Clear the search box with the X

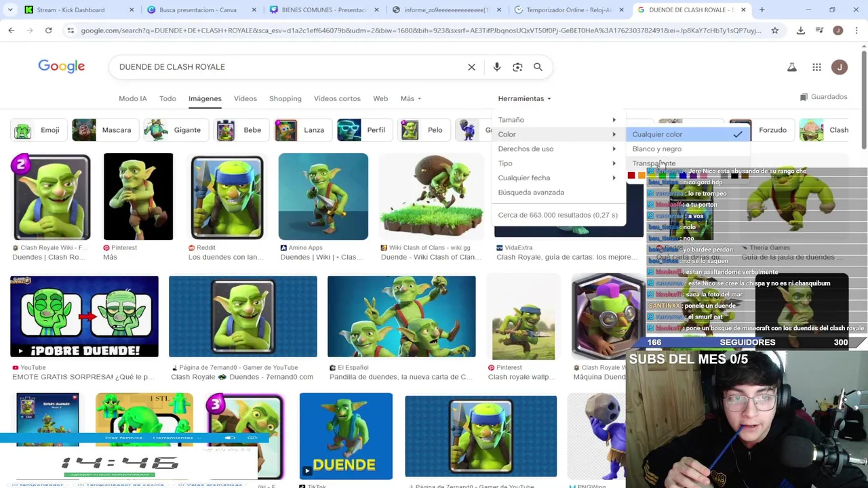[471, 67]
